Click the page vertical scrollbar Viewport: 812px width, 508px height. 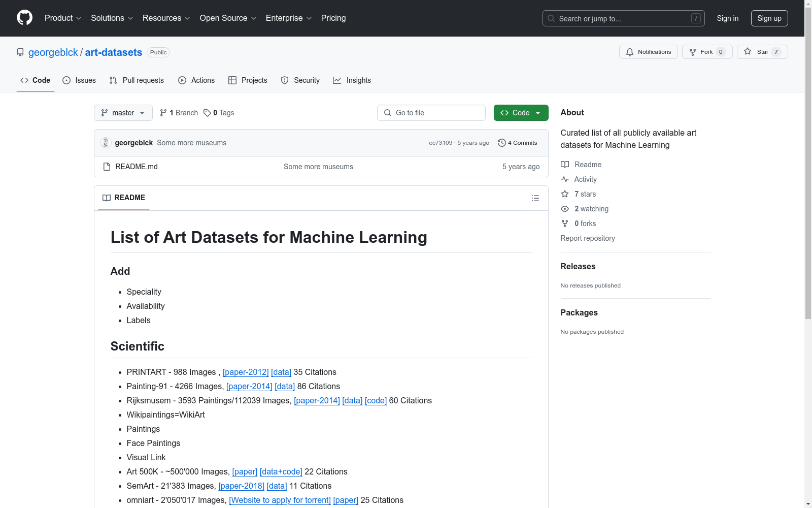(x=808, y=163)
